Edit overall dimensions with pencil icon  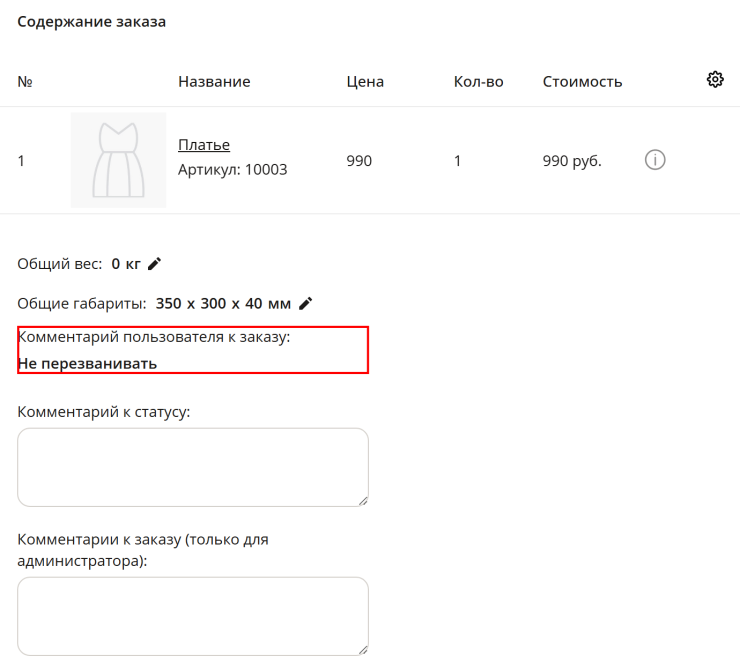point(306,303)
